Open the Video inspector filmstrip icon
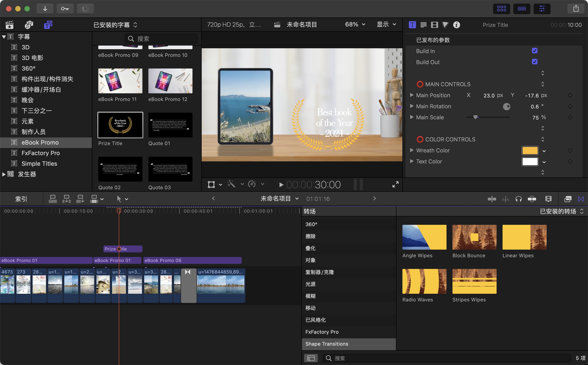The width and height of the screenshot is (588, 365). (x=434, y=25)
